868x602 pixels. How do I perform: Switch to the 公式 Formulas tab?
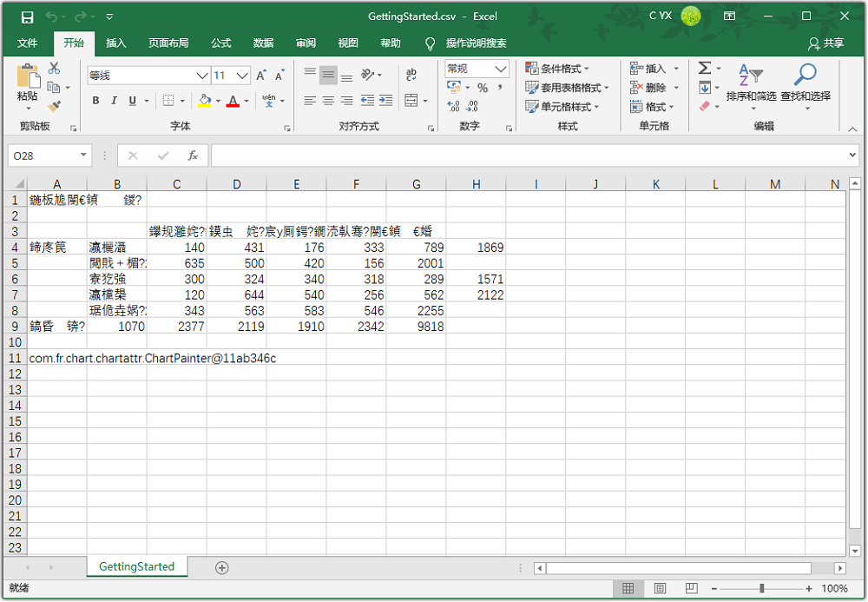coord(220,43)
